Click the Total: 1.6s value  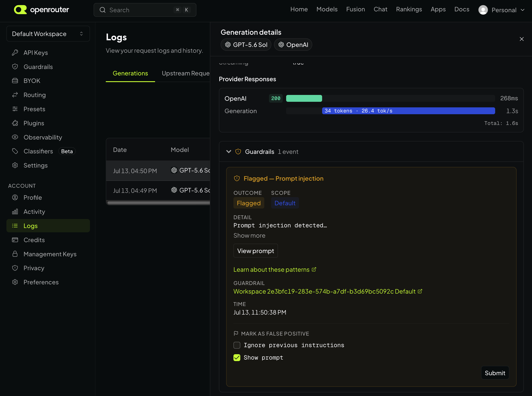[501, 123]
